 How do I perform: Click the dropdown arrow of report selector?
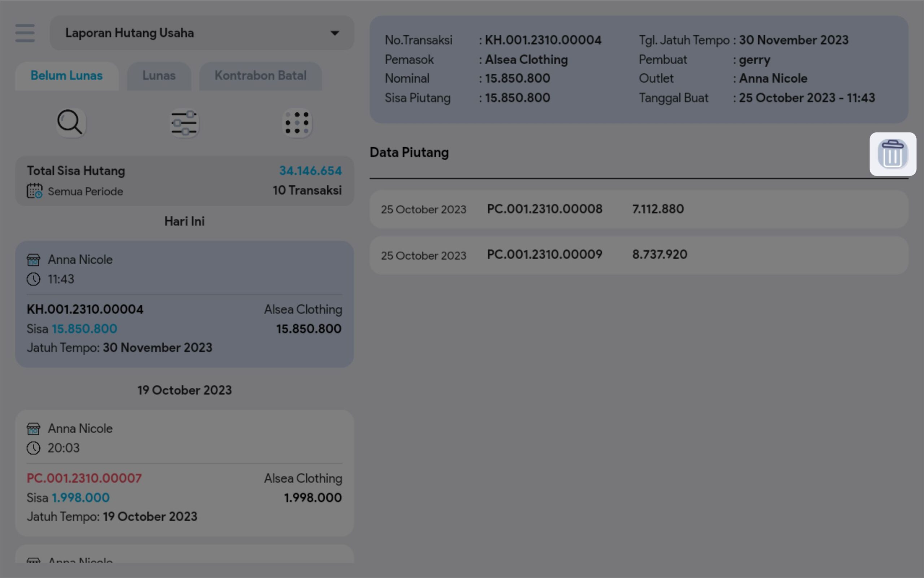pyautogui.click(x=334, y=33)
